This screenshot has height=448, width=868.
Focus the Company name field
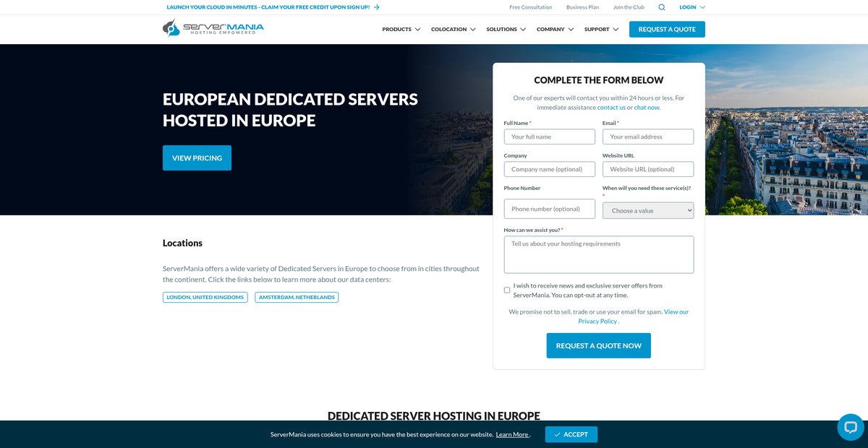(550, 169)
